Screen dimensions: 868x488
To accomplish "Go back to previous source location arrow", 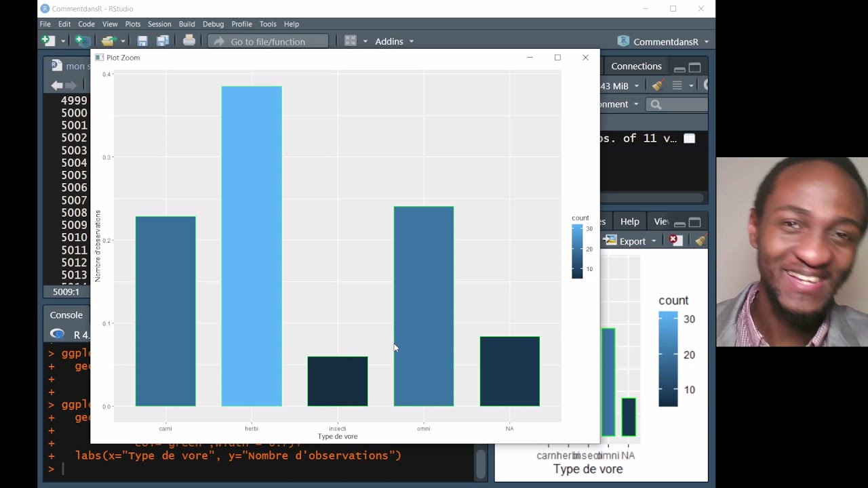I will [x=57, y=85].
